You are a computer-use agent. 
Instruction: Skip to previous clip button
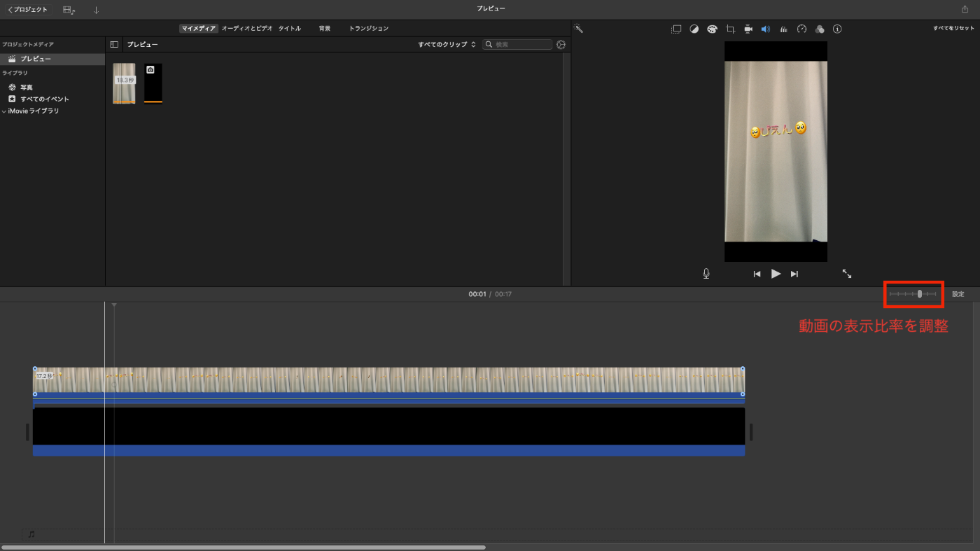757,274
